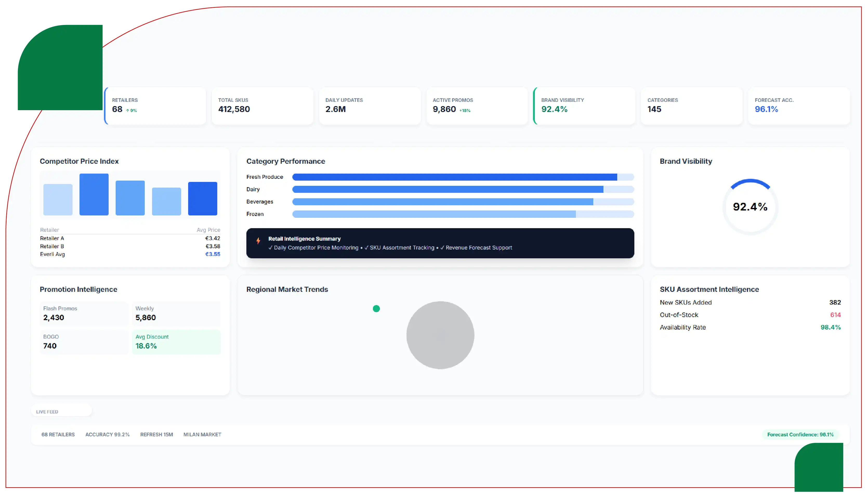Image resolution: width=868 pixels, height=494 pixels.
Task: Open the TOTAL SKUS 412,580 card
Action: pos(262,106)
